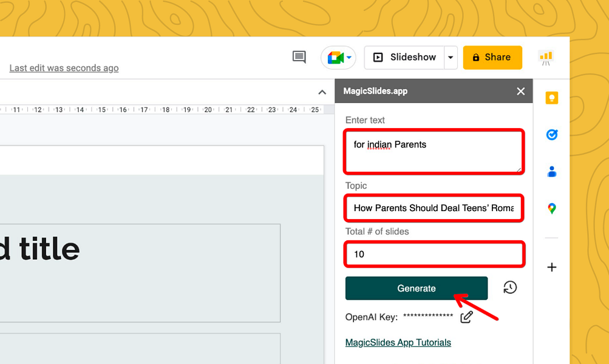Click the 'Enter text' label
Screen dimensions: 609x364
click(365, 120)
